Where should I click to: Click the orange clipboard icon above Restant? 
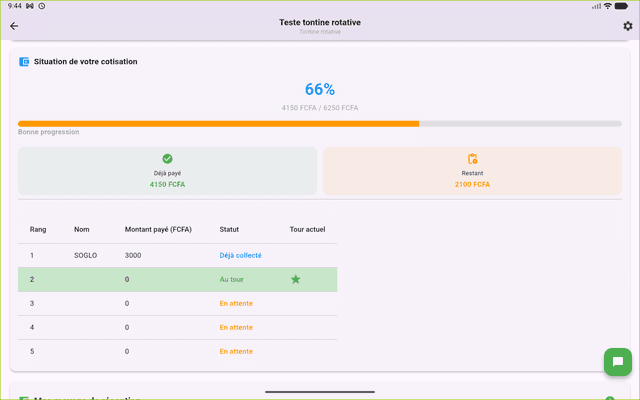pyautogui.click(x=472, y=158)
